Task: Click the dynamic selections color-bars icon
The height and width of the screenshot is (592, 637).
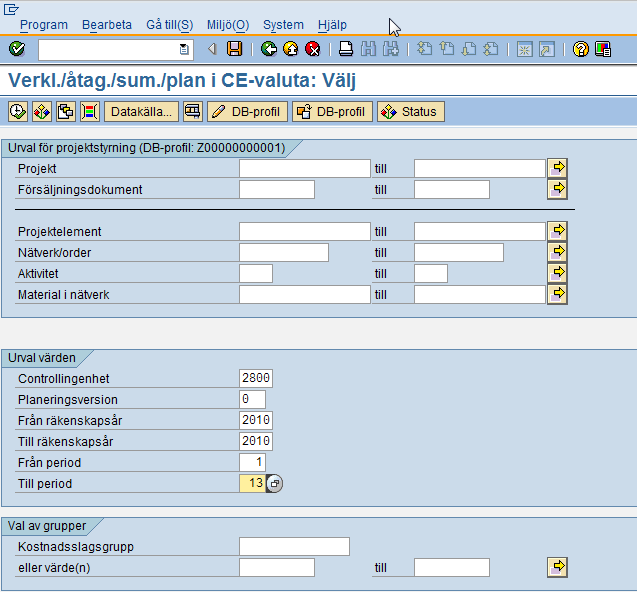Action: pyautogui.click(x=90, y=111)
